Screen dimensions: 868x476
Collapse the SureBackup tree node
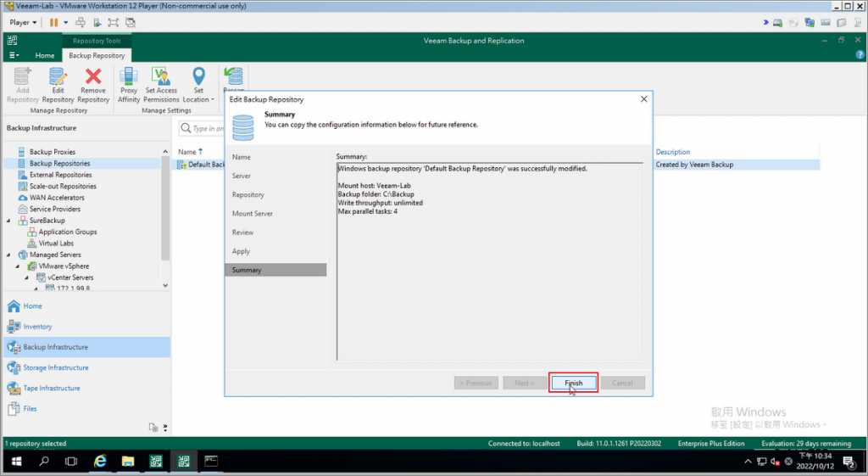coord(8,221)
